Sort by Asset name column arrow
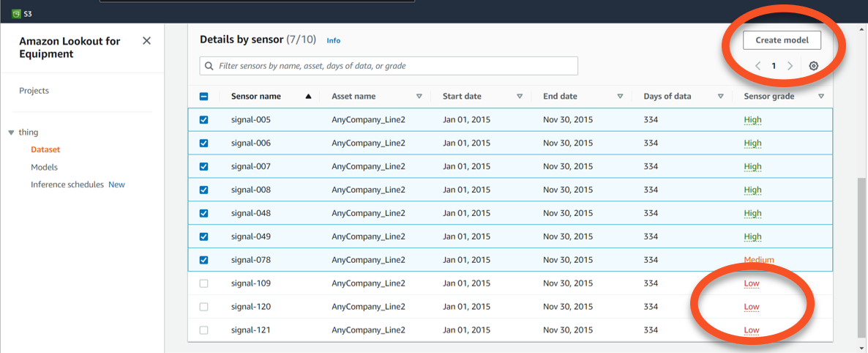This screenshot has height=353, width=868. click(419, 97)
